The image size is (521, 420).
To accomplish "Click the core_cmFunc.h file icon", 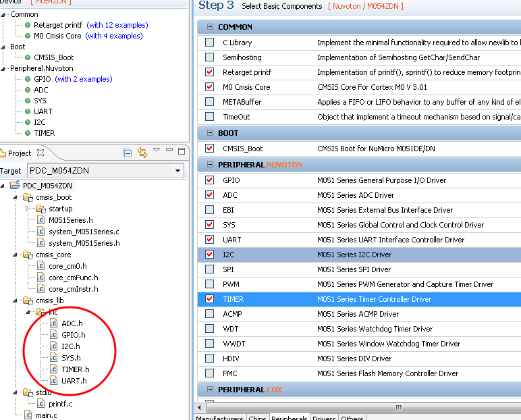I will pyautogui.click(x=41, y=278).
